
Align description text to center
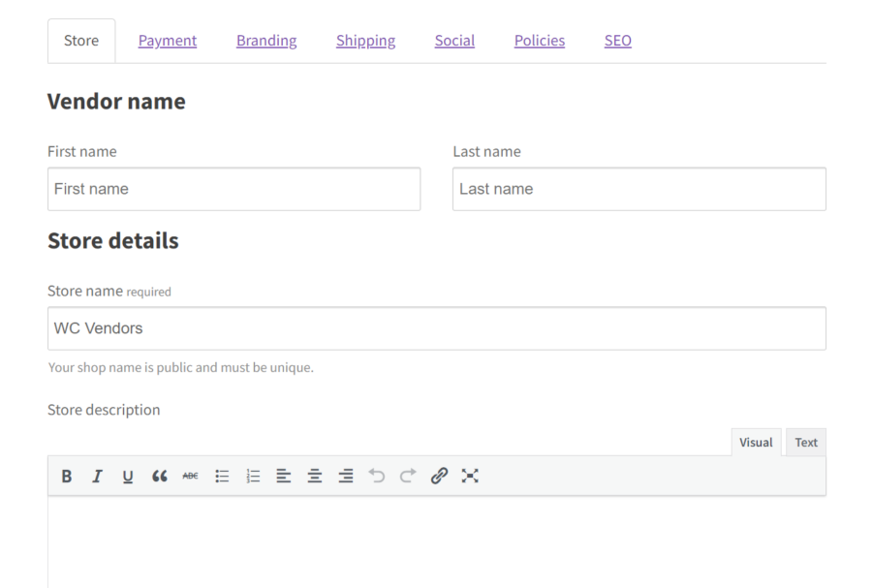[315, 476]
